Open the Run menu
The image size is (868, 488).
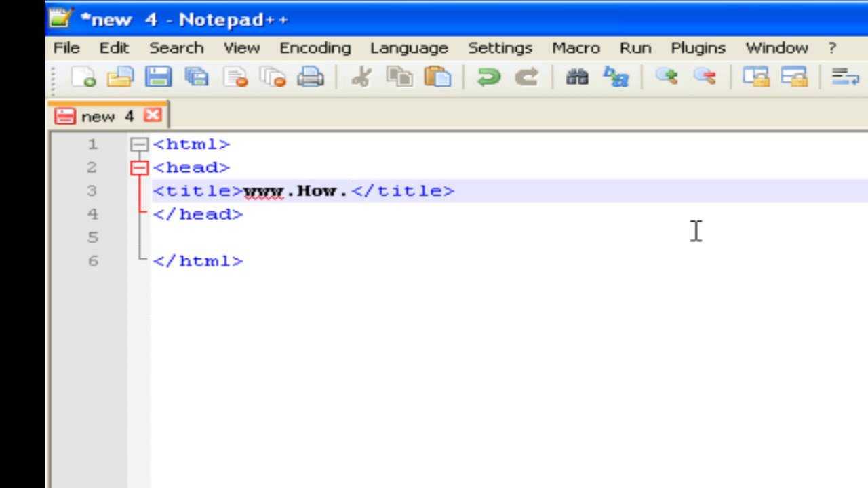coord(635,48)
